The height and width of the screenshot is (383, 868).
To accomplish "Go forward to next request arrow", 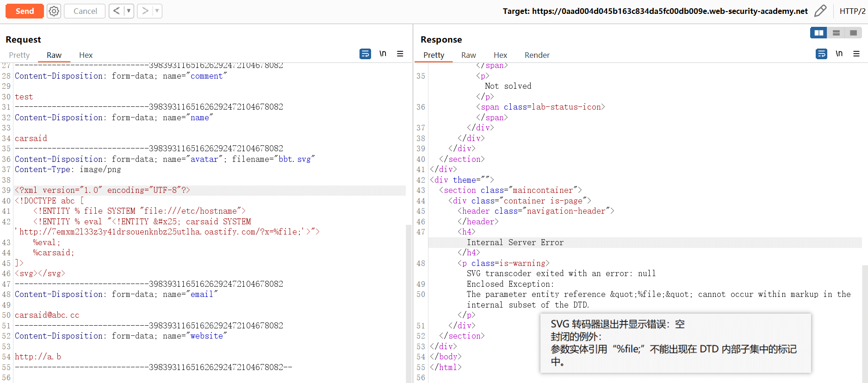I will (x=145, y=11).
